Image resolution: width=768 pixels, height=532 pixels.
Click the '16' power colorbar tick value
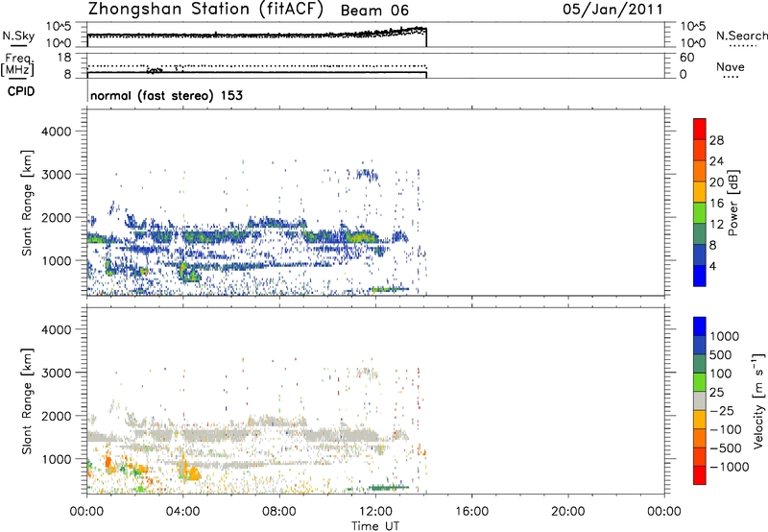click(716, 204)
